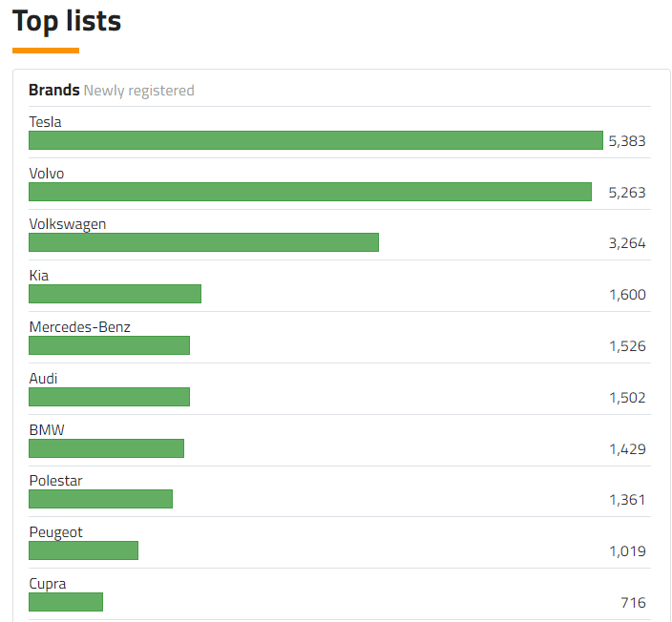Screen dimensions: 672x622
Task: Click the Cupra brand label
Action: click(48, 584)
